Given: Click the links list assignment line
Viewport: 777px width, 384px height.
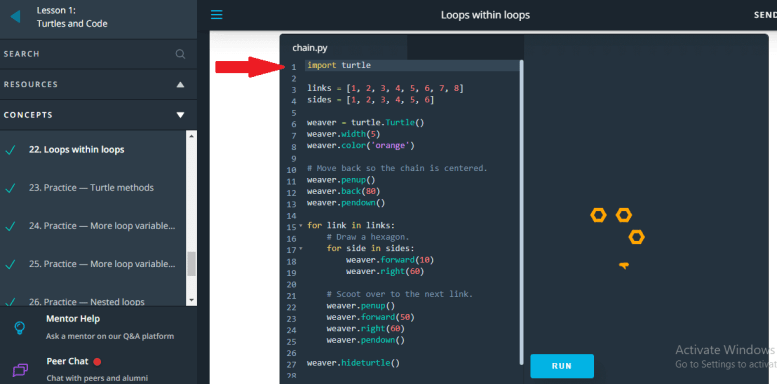Looking at the screenshot, I should click(386, 89).
